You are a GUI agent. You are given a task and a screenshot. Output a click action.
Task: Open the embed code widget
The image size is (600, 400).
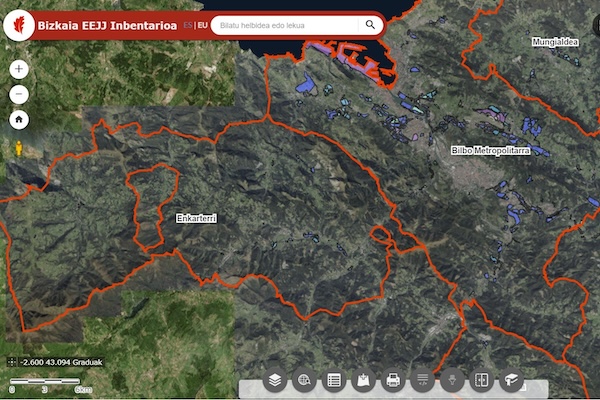pyautogui.click(x=423, y=381)
